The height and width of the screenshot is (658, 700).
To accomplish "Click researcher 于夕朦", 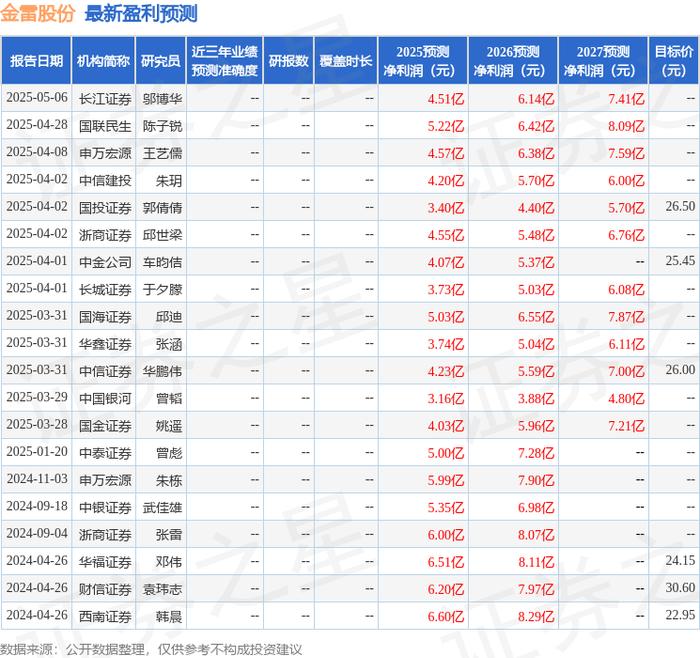I will tap(162, 289).
